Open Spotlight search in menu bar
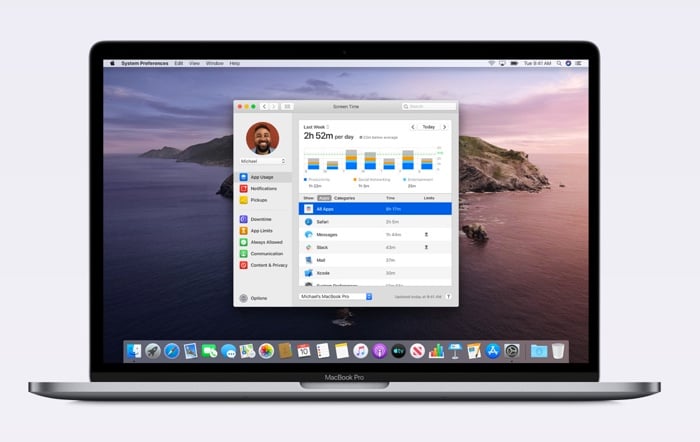This screenshot has width=700, height=442. point(558,63)
